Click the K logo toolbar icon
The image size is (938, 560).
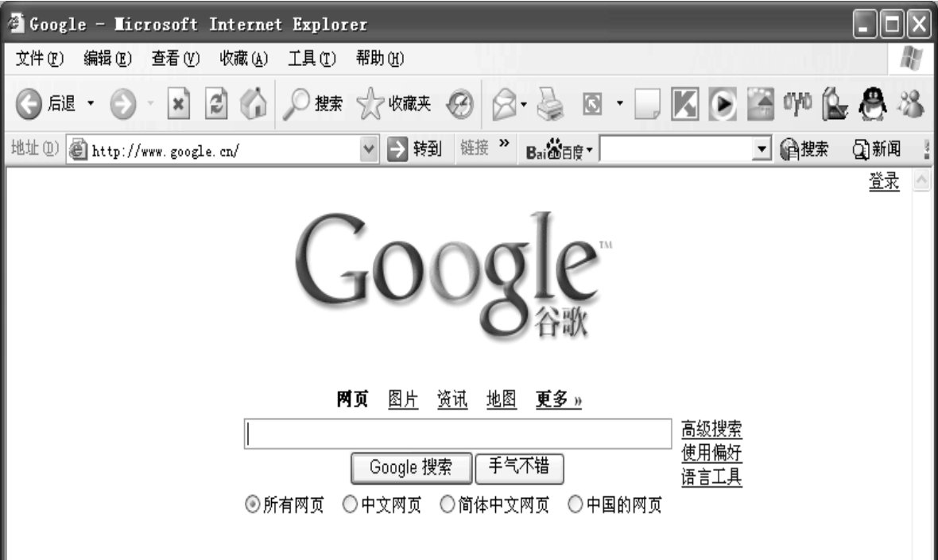(x=685, y=104)
